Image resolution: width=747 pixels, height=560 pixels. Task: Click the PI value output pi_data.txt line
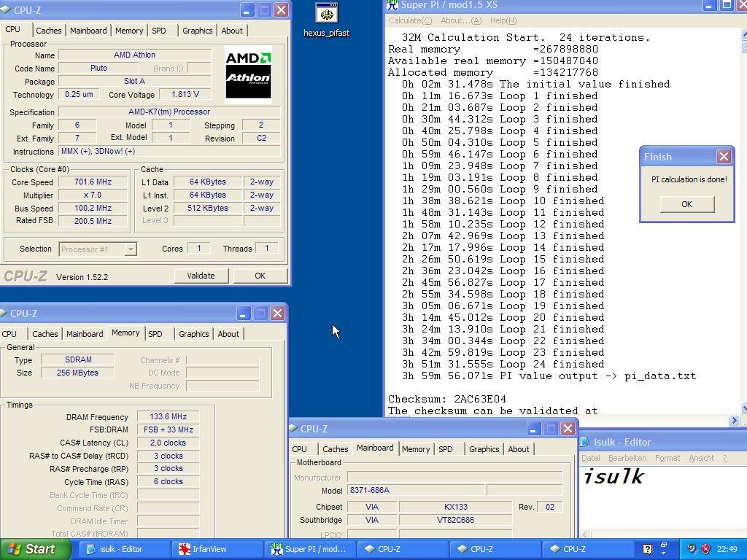[x=549, y=376]
